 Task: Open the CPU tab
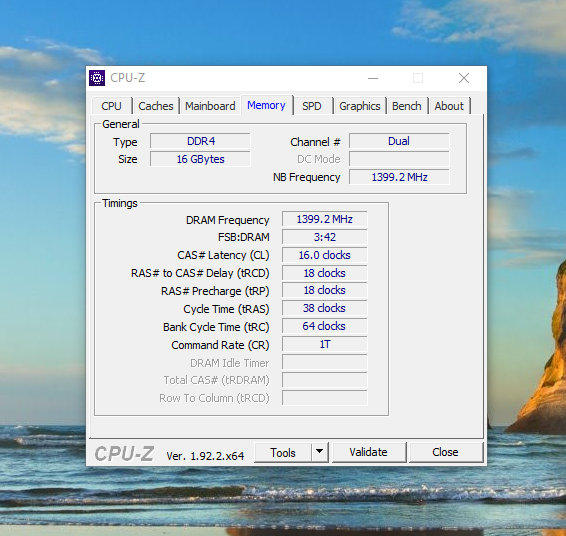[x=112, y=106]
